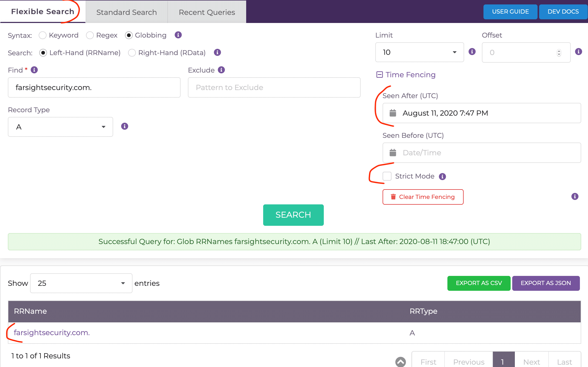Screen dimensions: 588x367
Task: Open the Strict Mode info icon
Action: pyautogui.click(x=442, y=176)
